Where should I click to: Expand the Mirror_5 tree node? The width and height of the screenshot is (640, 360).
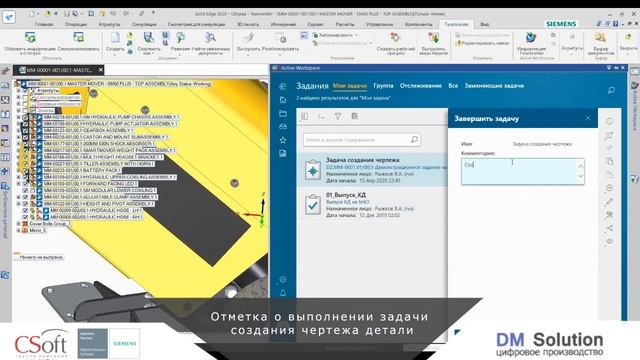pyautogui.click(x=18, y=230)
